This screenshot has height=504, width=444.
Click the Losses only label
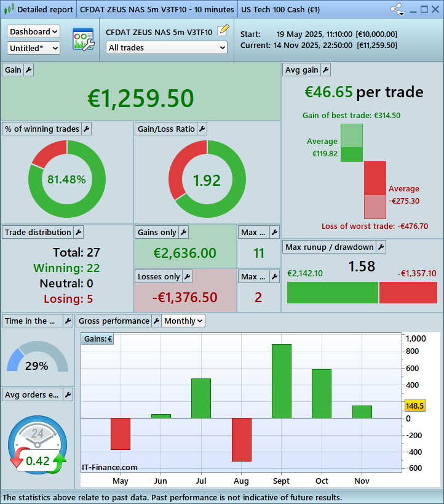tap(159, 276)
